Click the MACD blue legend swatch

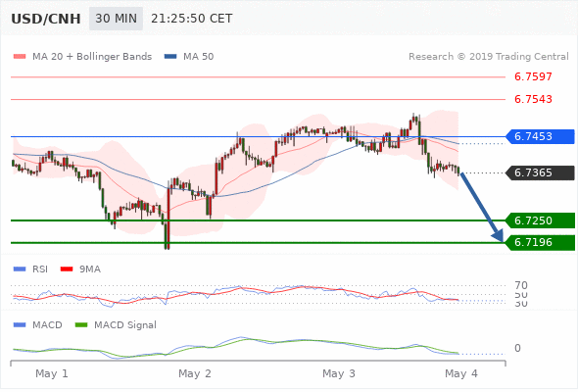pyautogui.click(x=20, y=325)
